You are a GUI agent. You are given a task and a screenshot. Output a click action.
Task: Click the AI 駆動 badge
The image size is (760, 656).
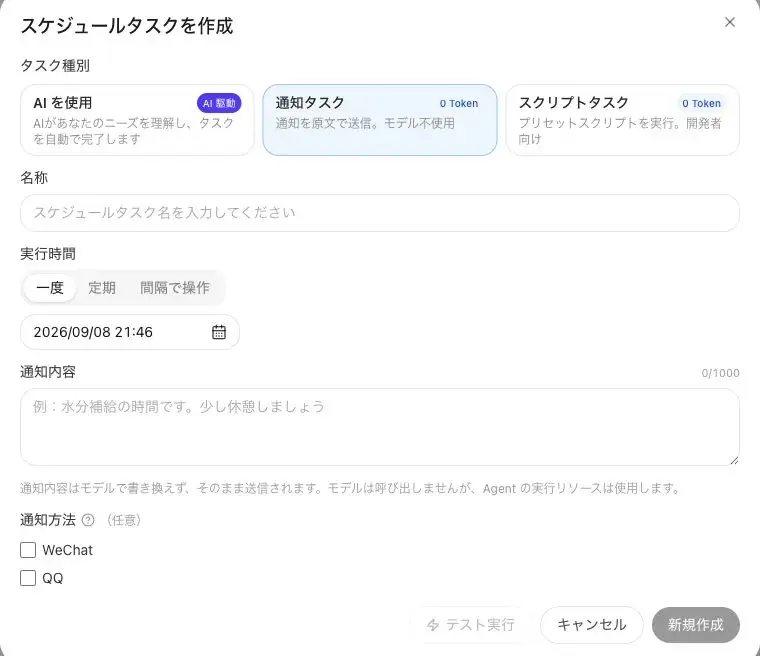(219, 103)
